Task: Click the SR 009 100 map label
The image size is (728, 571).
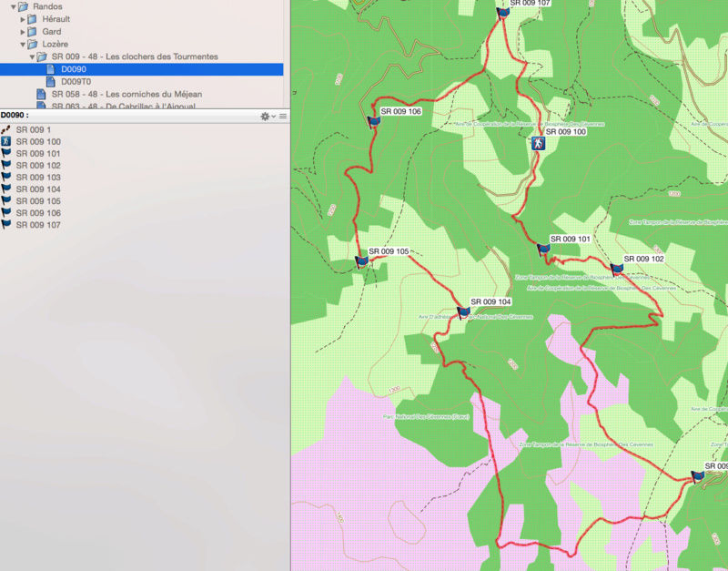Action: click(x=565, y=132)
